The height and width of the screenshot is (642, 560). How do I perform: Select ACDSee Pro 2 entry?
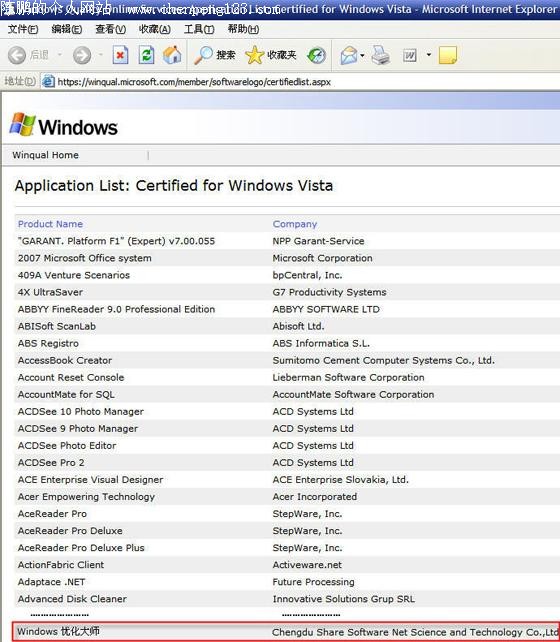click(x=51, y=463)
